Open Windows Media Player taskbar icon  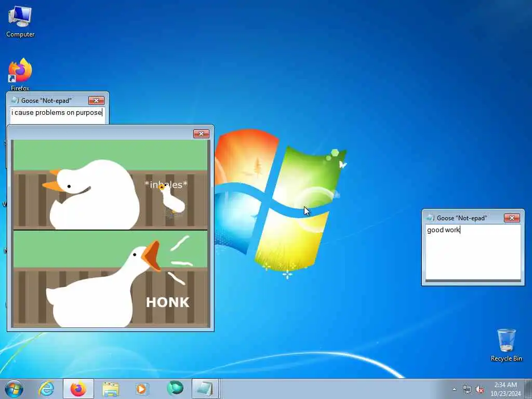point(141,389)
